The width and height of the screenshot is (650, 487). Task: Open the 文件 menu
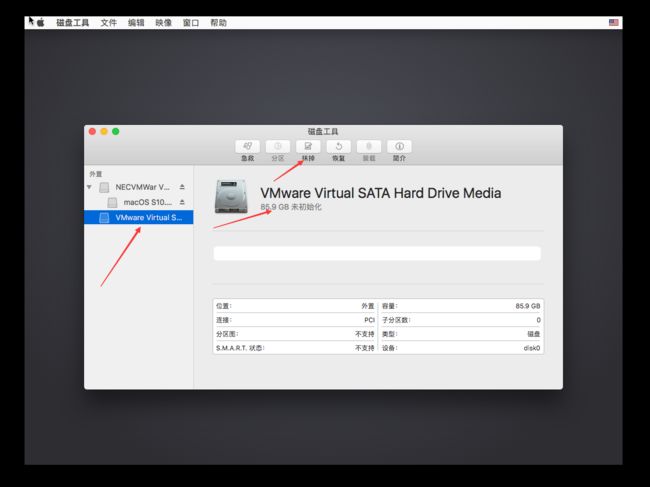tap(109, 23)
